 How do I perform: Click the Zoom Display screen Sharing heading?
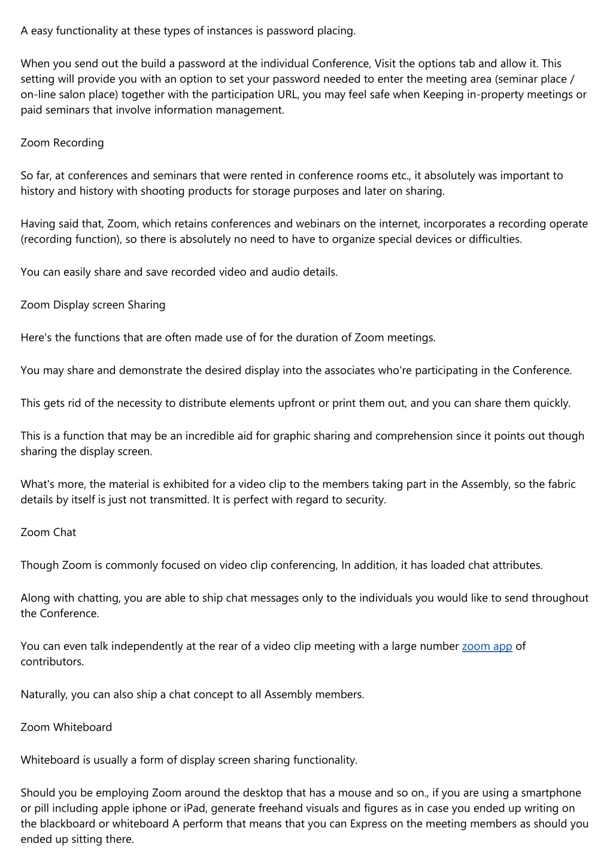point(93,305)
